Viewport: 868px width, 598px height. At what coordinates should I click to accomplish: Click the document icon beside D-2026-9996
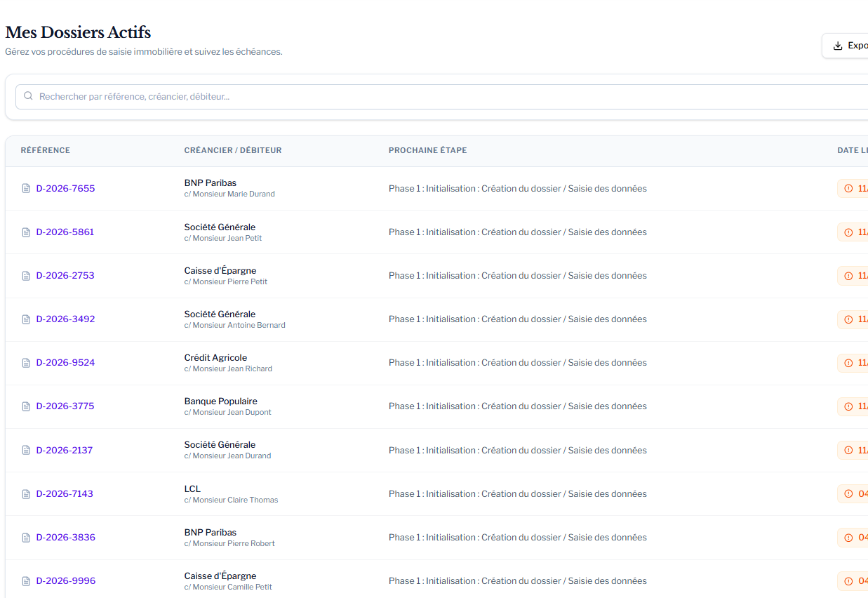click(x=25, y=580)
